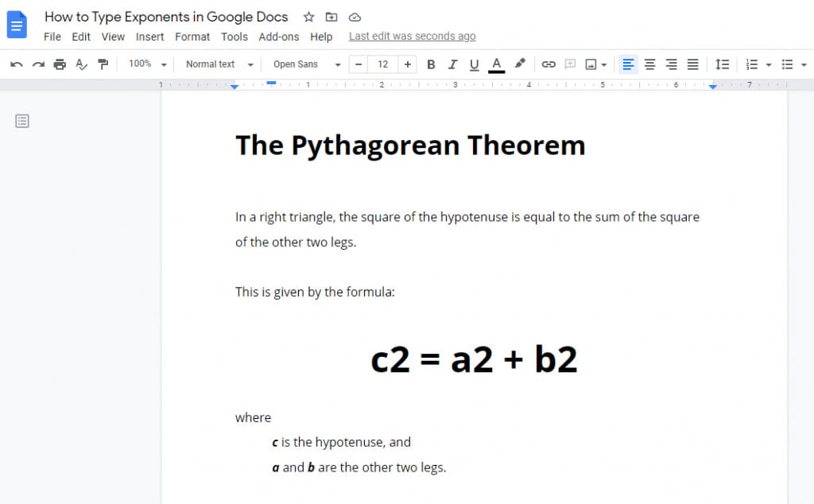Viewport: 814px width, 504px height.
Task: Click the document title to rename it
Action: click(166, 17)
